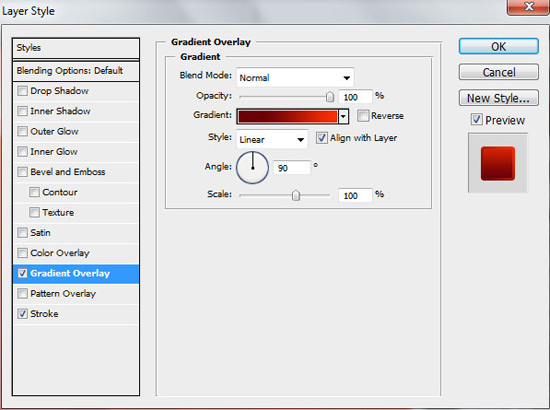Click the angle dial control
Viewport: 550px width, 410px height.
pos(253,168)
